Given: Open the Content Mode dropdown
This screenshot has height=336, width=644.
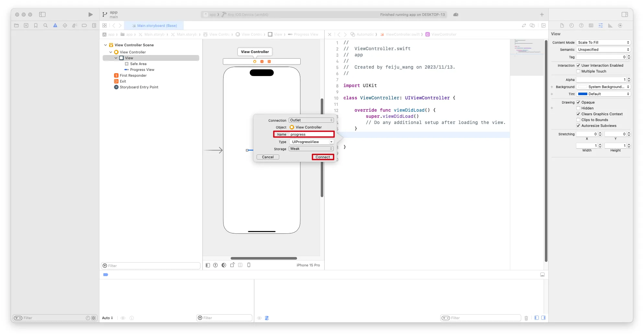Looking at the screenshot, I should point(604,42).
